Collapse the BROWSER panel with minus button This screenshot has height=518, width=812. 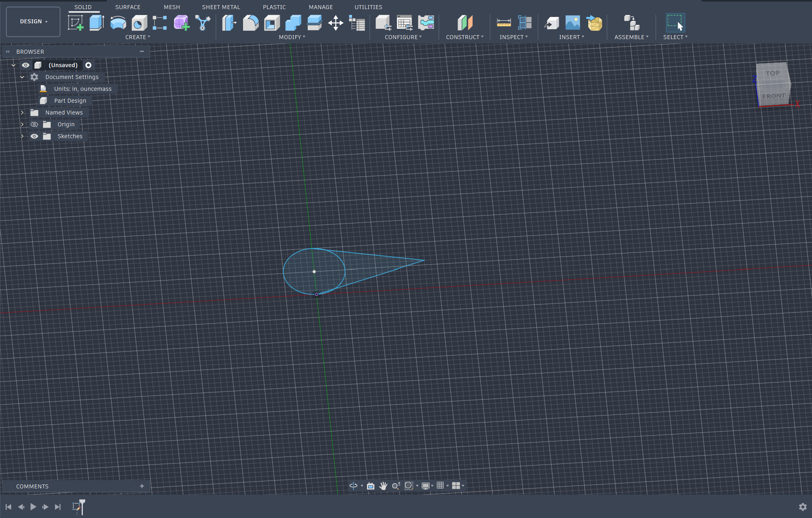click(x=142, y=51)
